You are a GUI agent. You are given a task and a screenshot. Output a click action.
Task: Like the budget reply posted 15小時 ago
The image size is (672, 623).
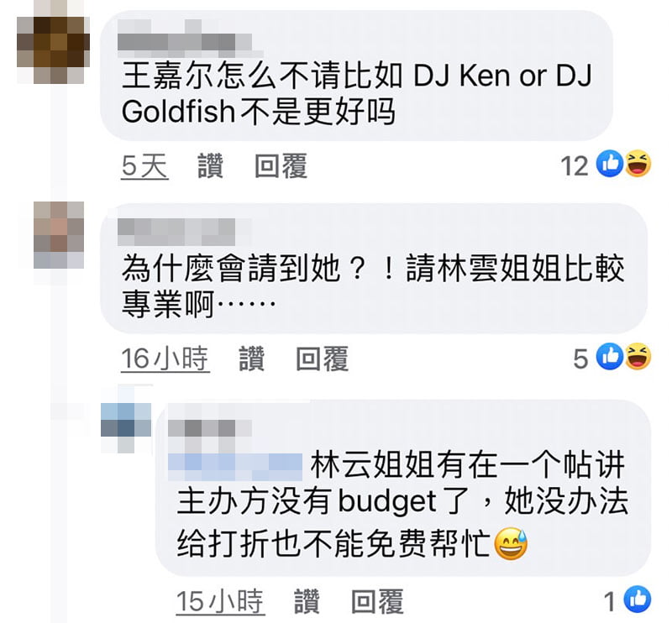click(307, 601)
